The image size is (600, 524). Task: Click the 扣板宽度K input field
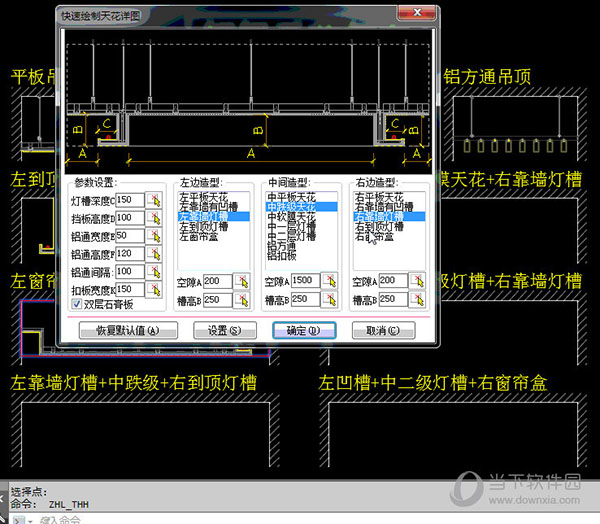tap(130, 290)
